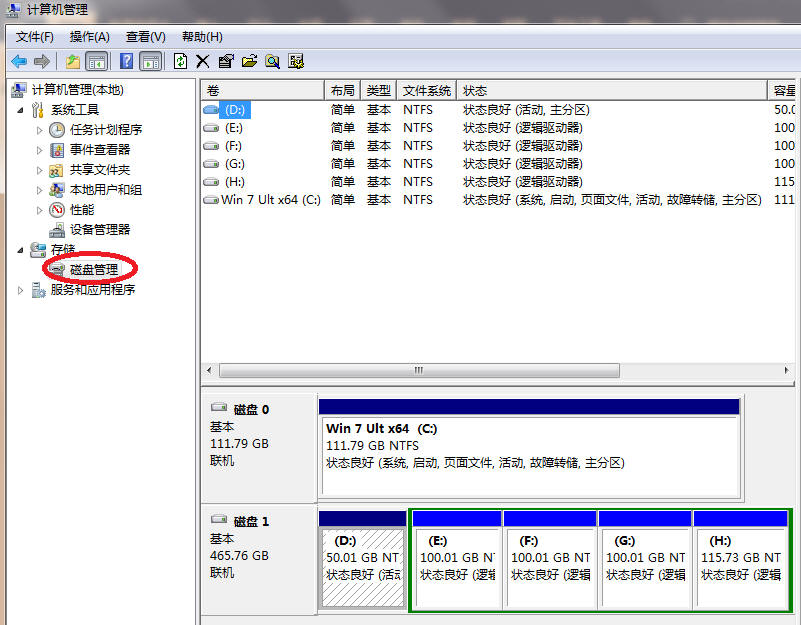Toggle the show/hide console tree button
Screen dimensions: 801x625
pyautogui.click(x=97, y=61)
